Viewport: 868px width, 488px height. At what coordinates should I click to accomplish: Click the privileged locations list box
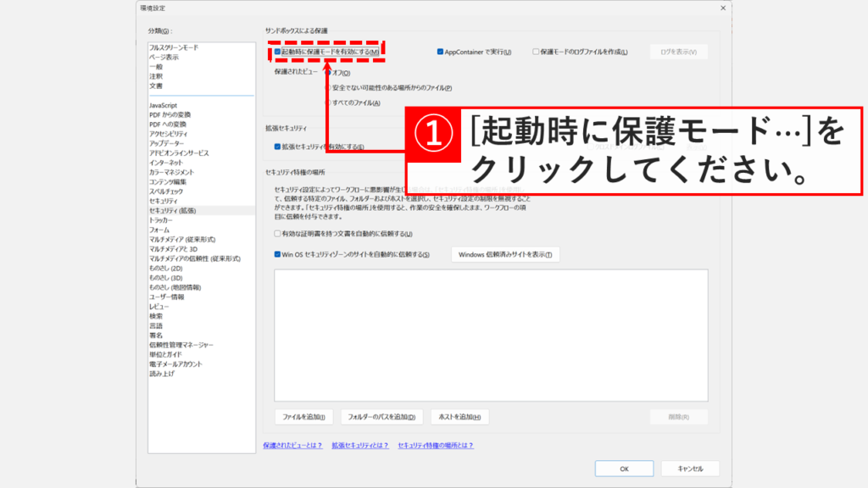tap(491, 335)
